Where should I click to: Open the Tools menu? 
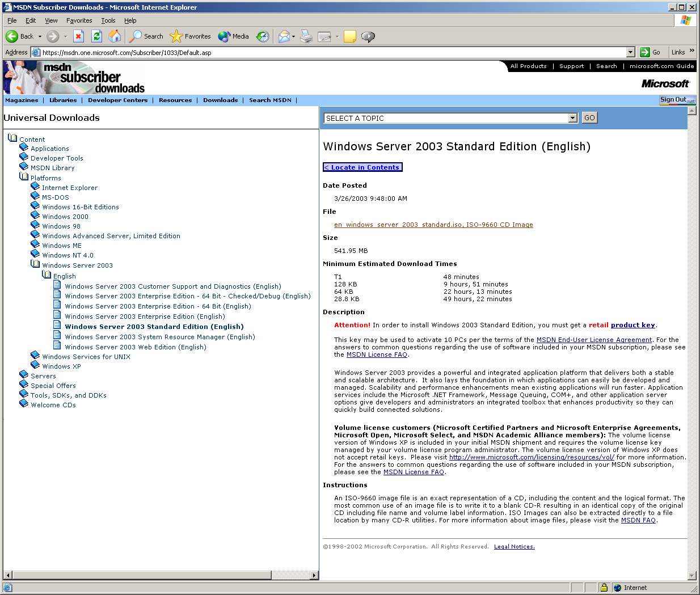click(x=108, y=20)
